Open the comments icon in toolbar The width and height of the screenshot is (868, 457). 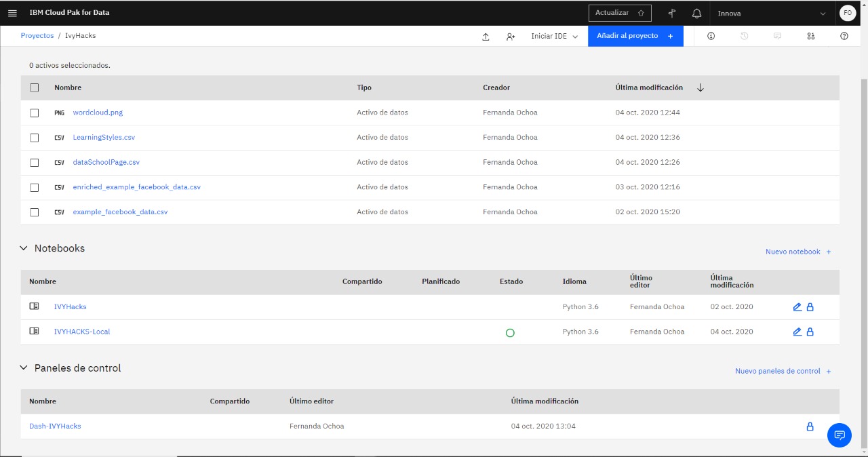777,36
